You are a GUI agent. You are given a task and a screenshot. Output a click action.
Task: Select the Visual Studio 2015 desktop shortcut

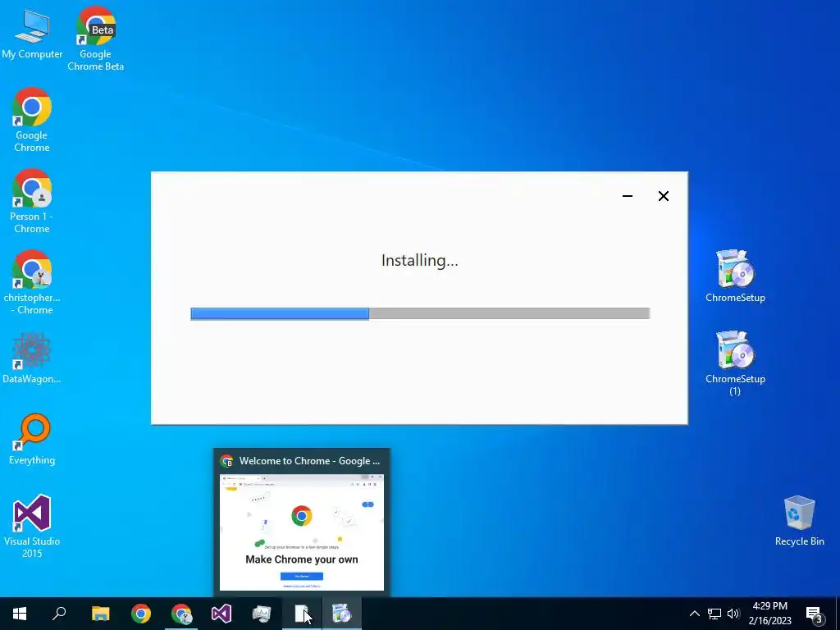(32, 526)
